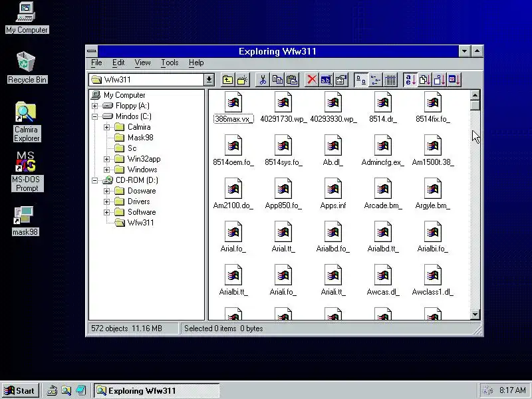Image resolution: width=532 pixels, height=399 pixels.
Task: Click Exploring Wfw311 taskbar button
Action: (156, 390)
